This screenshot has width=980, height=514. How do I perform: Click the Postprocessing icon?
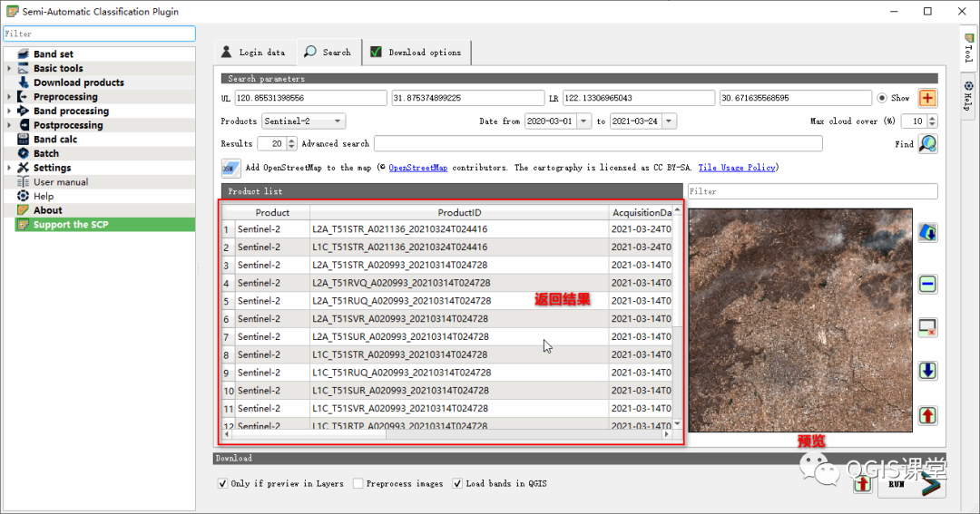(23, 125)
